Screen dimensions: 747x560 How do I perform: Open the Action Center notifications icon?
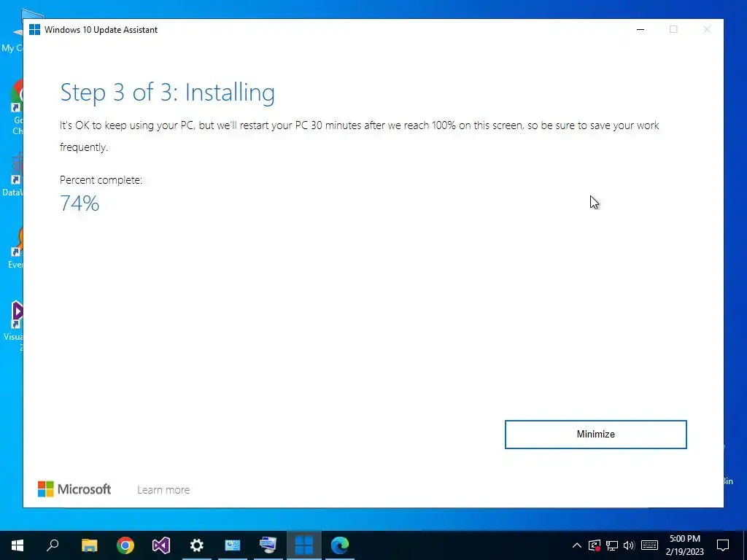point(723,545)
